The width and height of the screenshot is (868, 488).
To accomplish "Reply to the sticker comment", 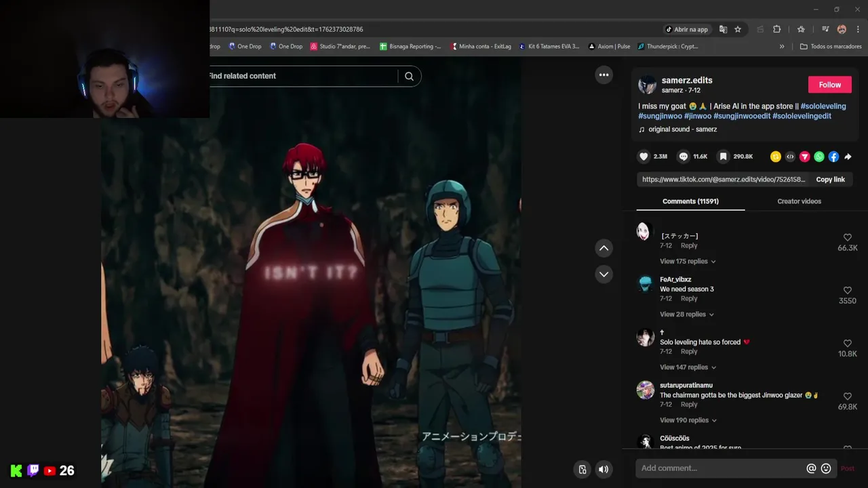I will click(x=689, y=246).
